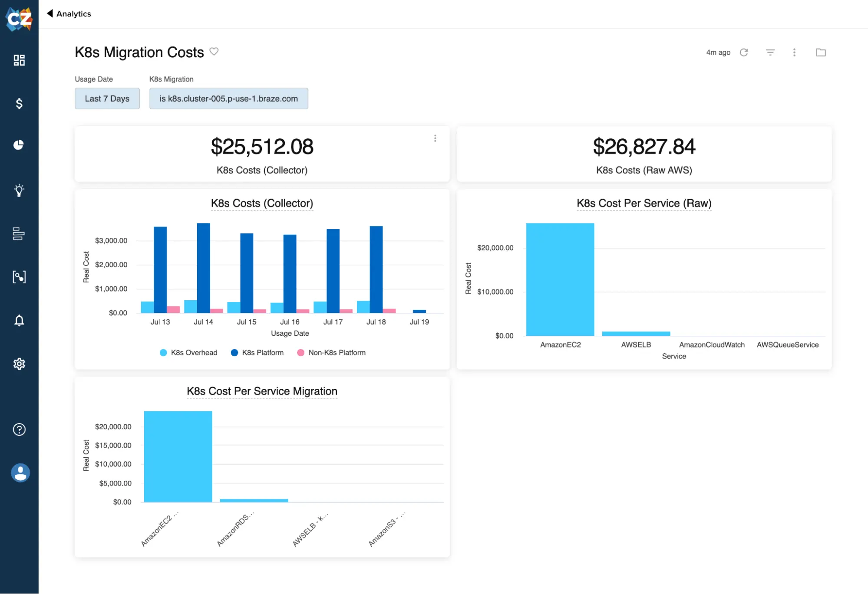Image resolution: width=868 pixels, height=594 pixels.
Task: Click the K8s Costs (Collector) chart title
Action: click(x=262, y=203)
